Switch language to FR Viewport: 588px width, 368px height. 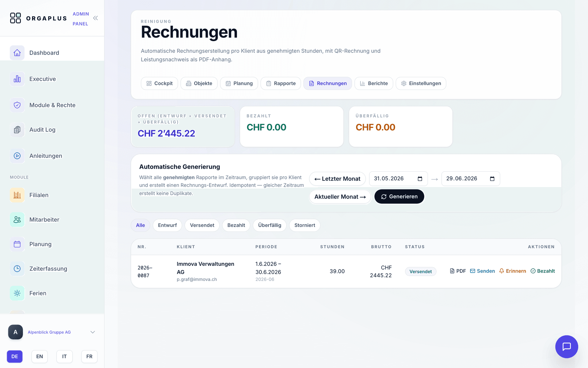89,356
